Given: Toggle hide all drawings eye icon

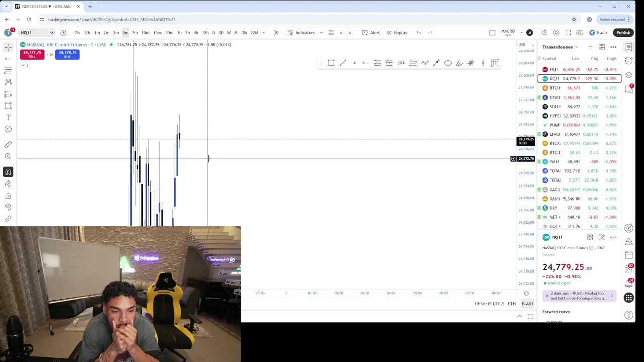Looking at the screenshot, I should click(8, 207).
